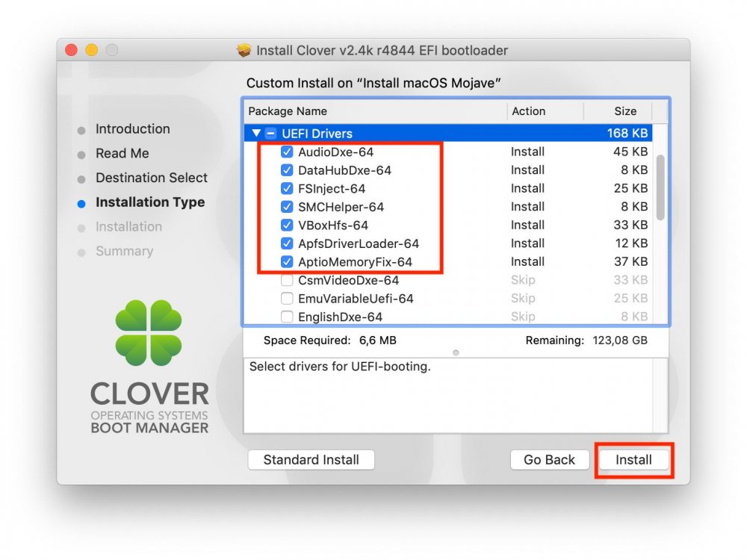Select the Destination Select step
The image size is (747, 560).
pos(152,178)
